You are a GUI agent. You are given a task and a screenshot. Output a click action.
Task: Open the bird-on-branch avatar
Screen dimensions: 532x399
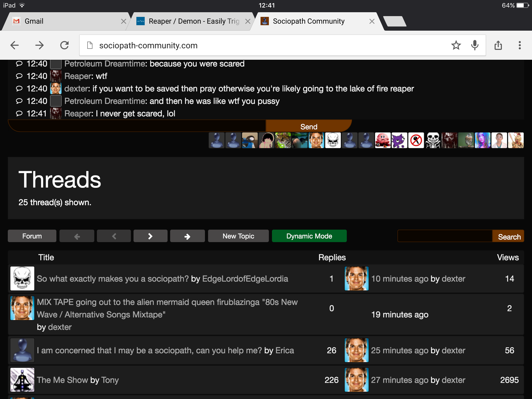pos(466,140)
